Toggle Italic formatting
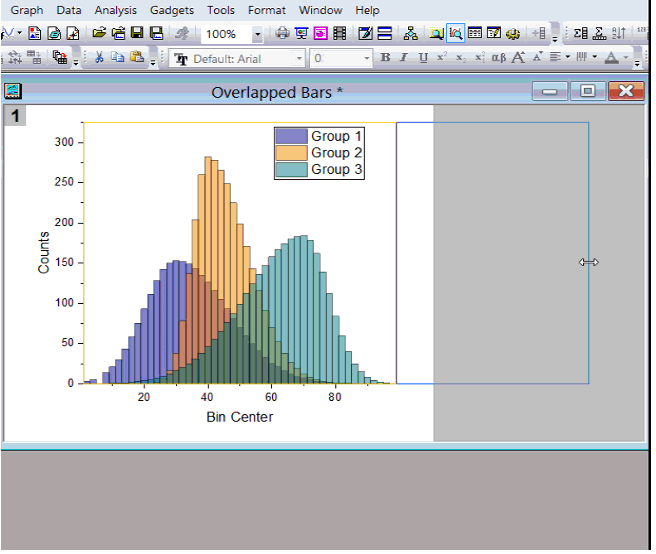 404,57
